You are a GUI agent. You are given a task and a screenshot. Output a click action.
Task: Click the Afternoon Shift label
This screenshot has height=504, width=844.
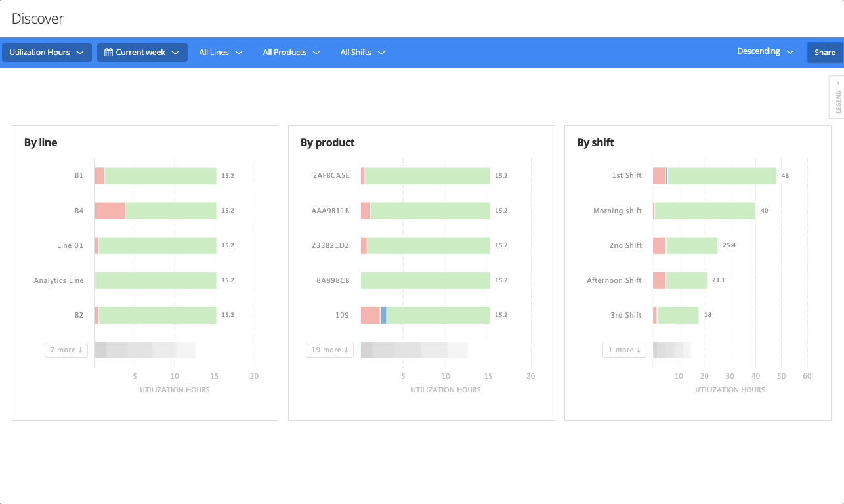point(614,280)
